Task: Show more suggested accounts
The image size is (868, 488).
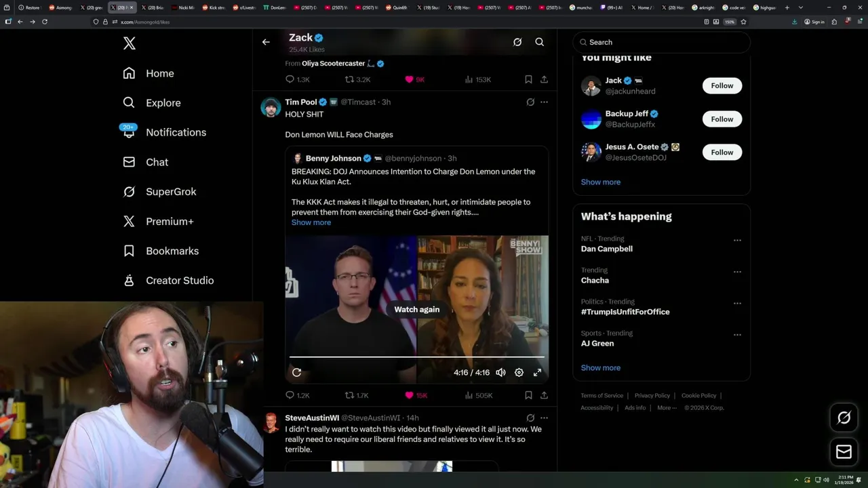Action: (x=601, y=182)
